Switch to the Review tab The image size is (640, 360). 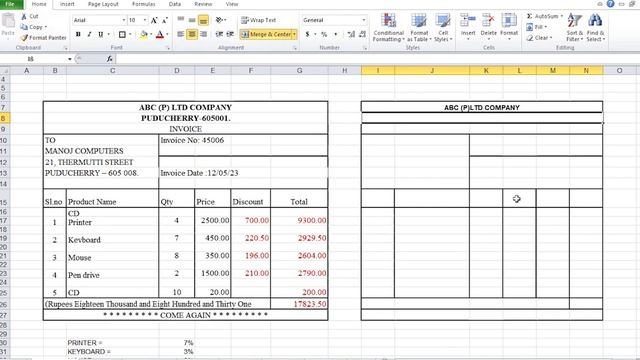[x=203, y=4]
